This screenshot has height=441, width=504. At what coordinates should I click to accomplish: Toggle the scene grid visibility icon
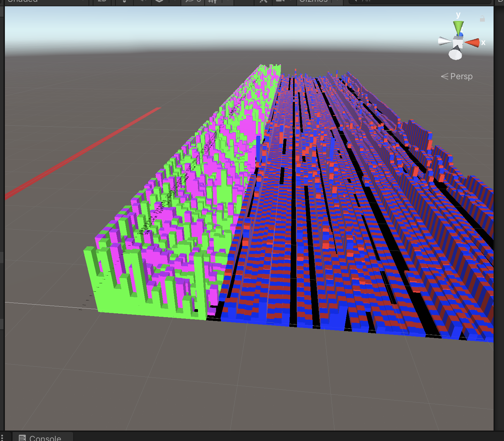point(212,1)
